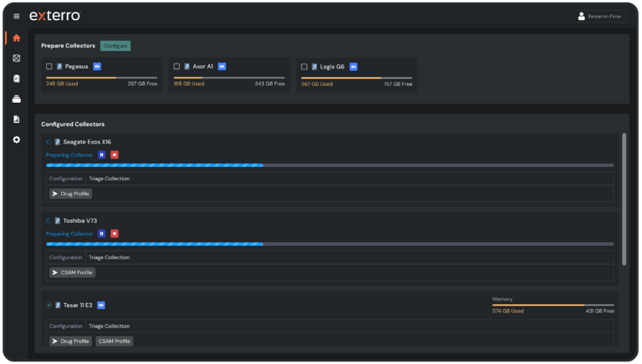Check the Logix G6 collector checkbox

[x=303, y=67]
